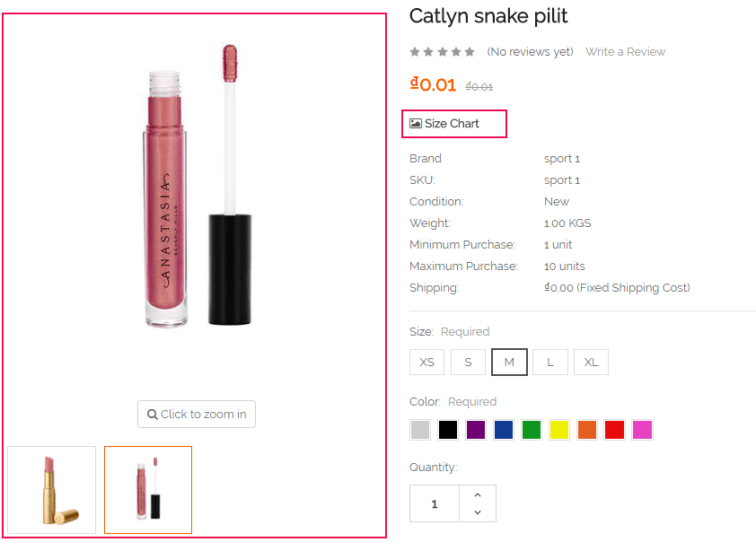
Task: Increase quantity with the up arrow
Action: (478, 494)
